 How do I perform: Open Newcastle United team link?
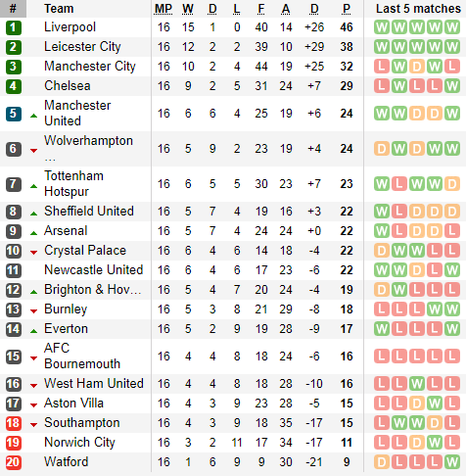point(94,270)
